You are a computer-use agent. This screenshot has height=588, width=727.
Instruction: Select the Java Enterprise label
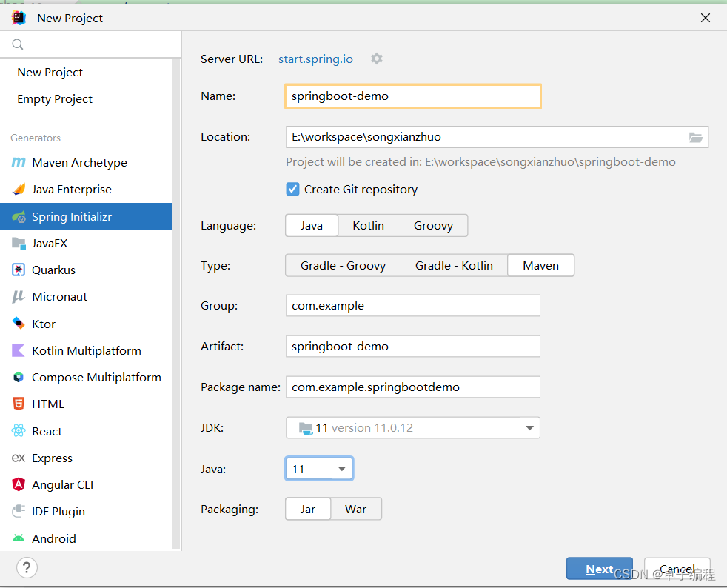[x=71, y=189]
